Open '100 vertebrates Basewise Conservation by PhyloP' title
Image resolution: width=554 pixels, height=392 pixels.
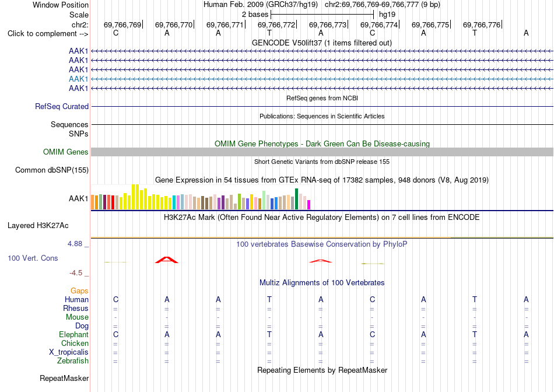(x=321, y=244)
